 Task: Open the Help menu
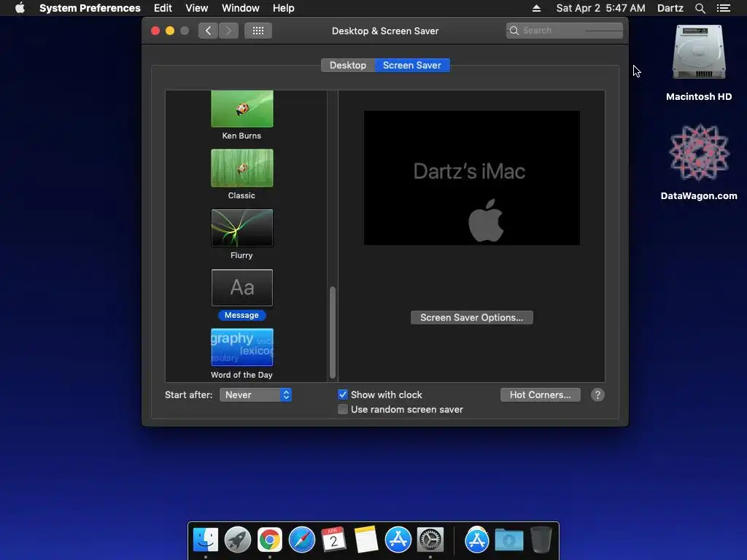pyautogui.click(x=284, y=8)
